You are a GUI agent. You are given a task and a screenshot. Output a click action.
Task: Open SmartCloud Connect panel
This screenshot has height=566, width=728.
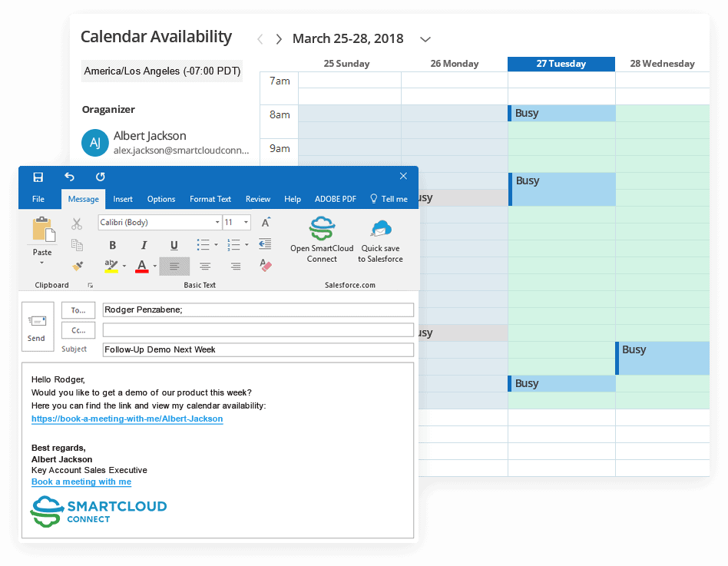pos(322,240)
